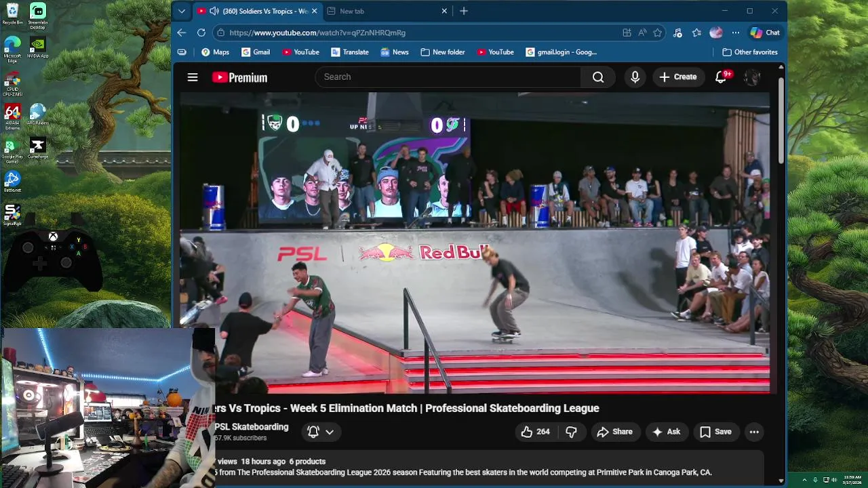Go back with the browser back arrow

182,33
